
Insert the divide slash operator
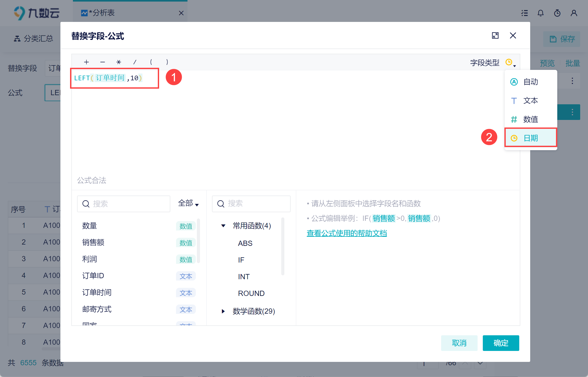coord(135,62)
